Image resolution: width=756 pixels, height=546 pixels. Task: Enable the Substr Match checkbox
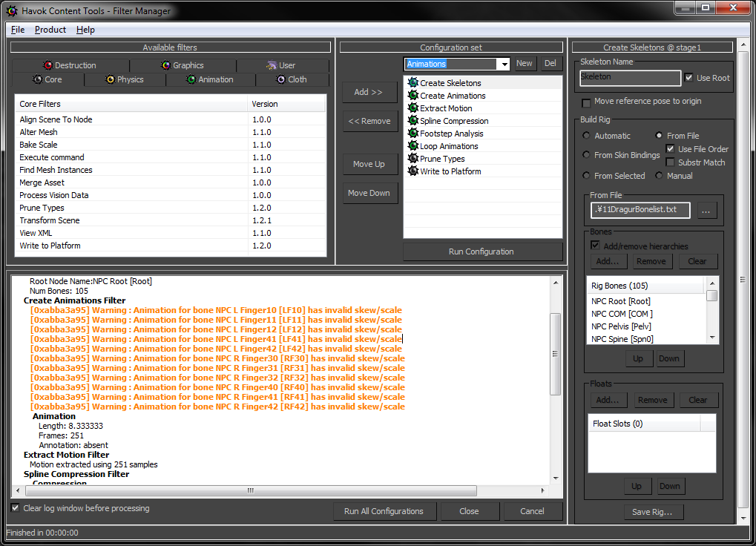click(670, 162)
